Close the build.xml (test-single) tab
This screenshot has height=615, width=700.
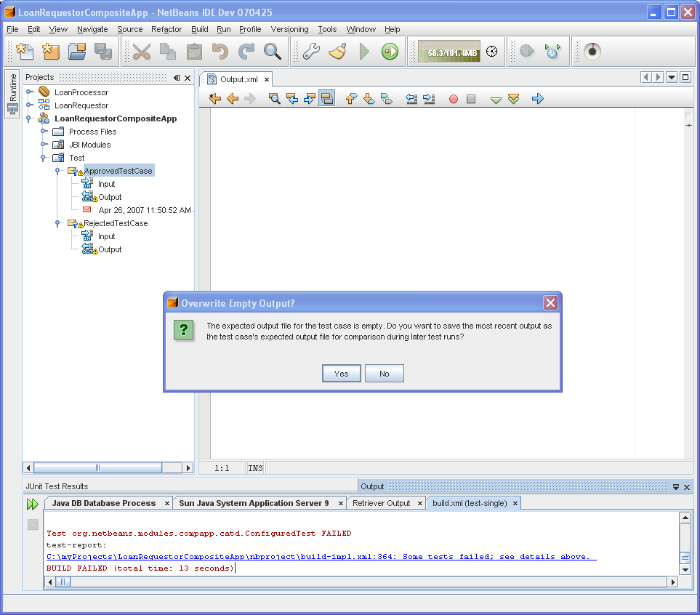515,503
